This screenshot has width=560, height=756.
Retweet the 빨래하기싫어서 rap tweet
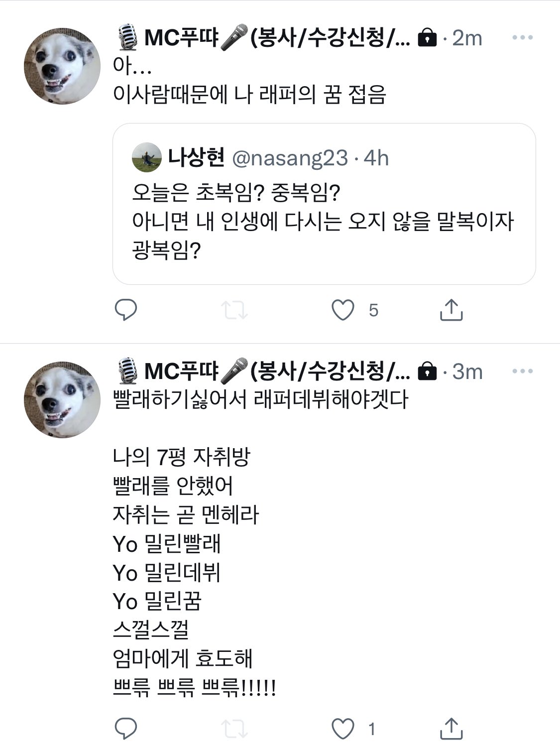pos(234,729)
